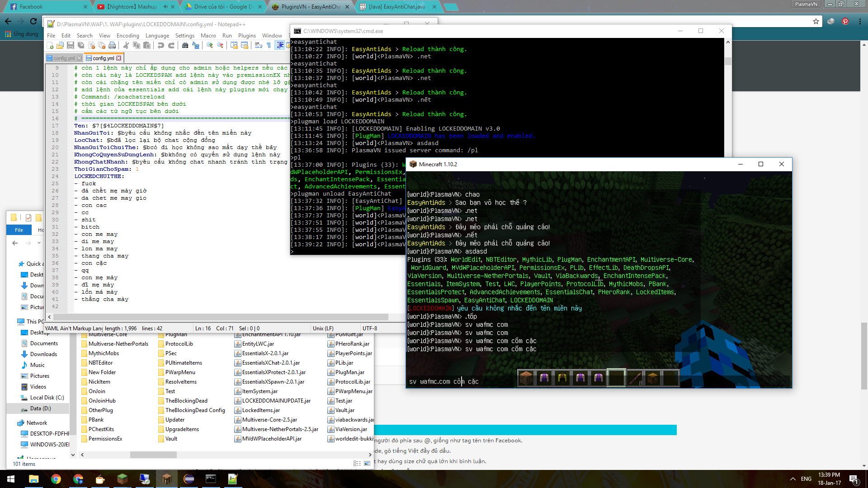Open the LOCKEDDOMAINUPDATE.jar file
Image resolution: width=868 pixels, height=488 pixels.
(276, 401)
